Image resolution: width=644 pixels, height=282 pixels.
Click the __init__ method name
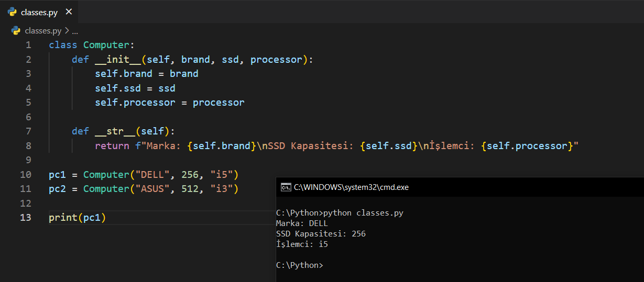coord(118,60)
